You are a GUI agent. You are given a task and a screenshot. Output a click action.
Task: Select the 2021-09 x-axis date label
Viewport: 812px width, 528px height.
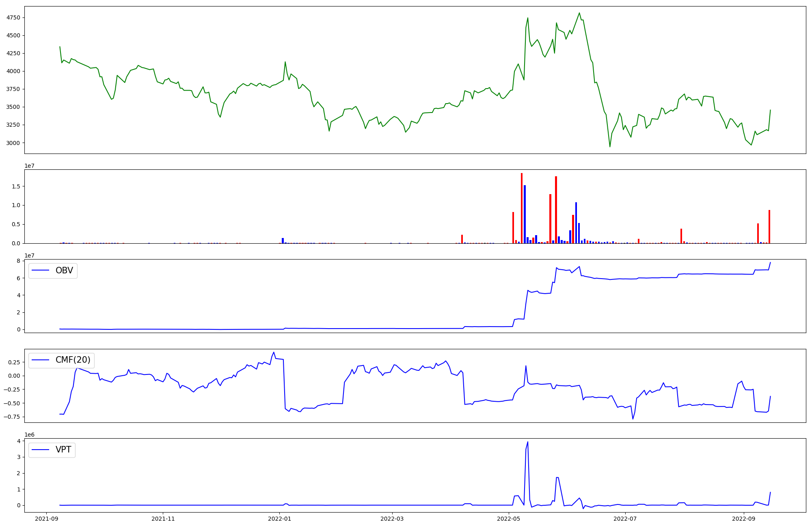(x=46, y=519)
